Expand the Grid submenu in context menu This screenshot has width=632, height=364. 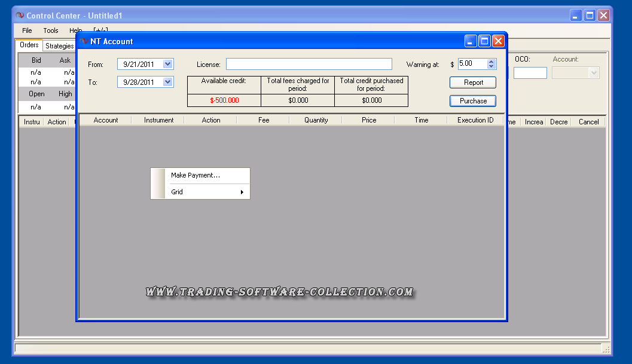tap(200, 192)
